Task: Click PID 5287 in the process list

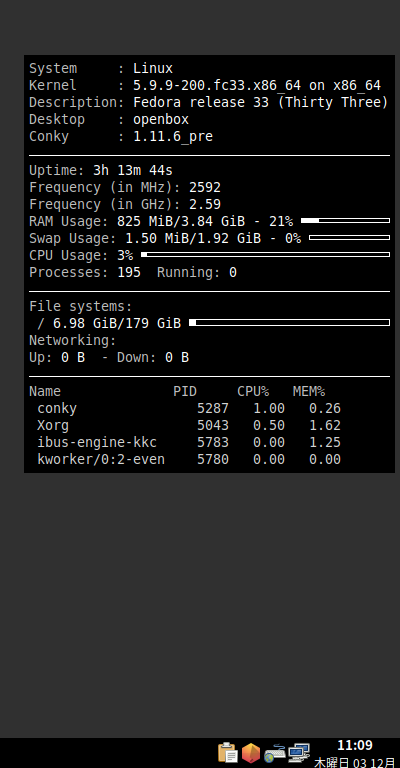Action: pyautogui.click(x=213, y=408)
